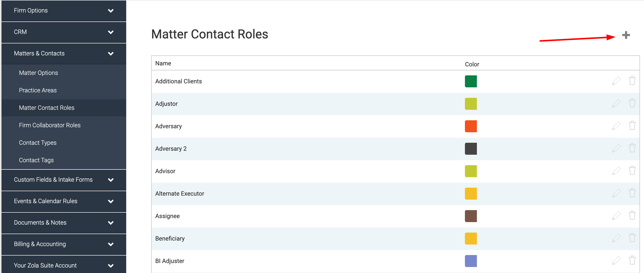Open Practice Areas menu item
Image resolution: width=644 pixels, height=273 pixels.
coord(38,90)
